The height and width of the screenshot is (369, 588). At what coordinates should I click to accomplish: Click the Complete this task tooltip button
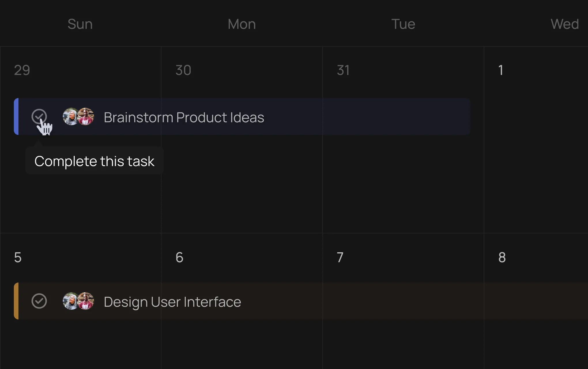coord(94,161)
